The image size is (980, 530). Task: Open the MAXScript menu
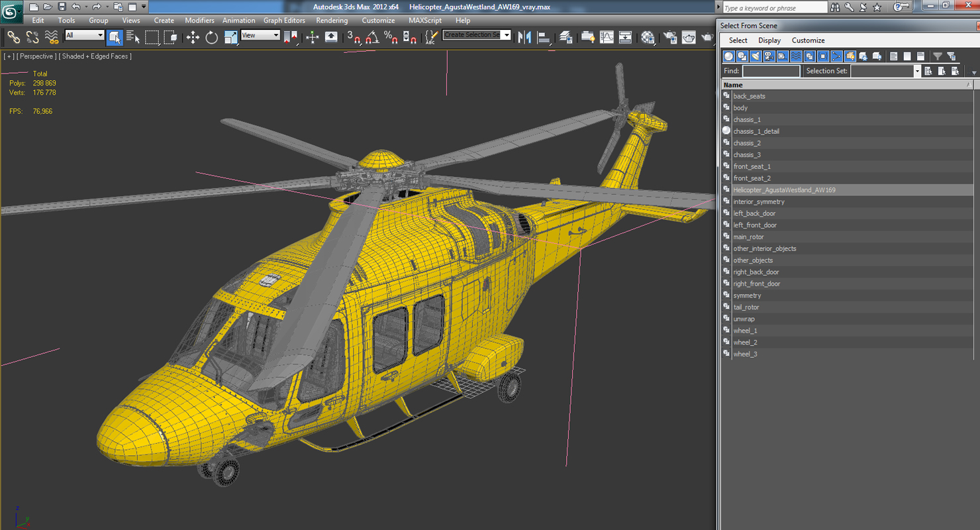(x=425, y=21)
